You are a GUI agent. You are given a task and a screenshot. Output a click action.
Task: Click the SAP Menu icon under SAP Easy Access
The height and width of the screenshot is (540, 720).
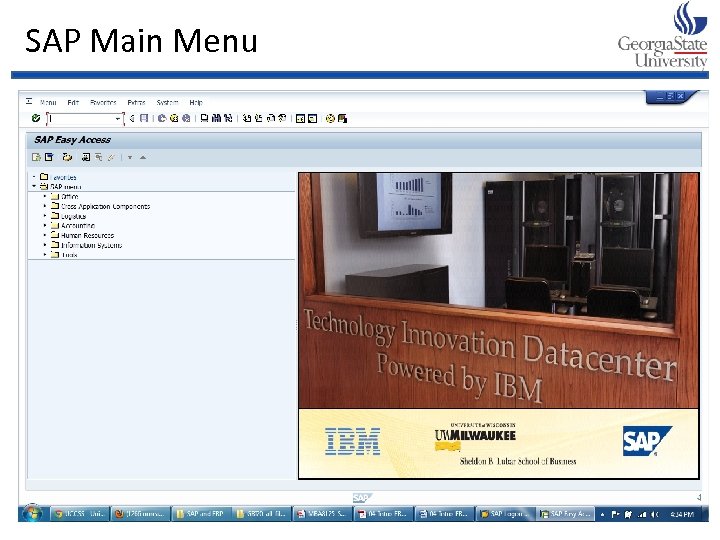coord(49,157)
